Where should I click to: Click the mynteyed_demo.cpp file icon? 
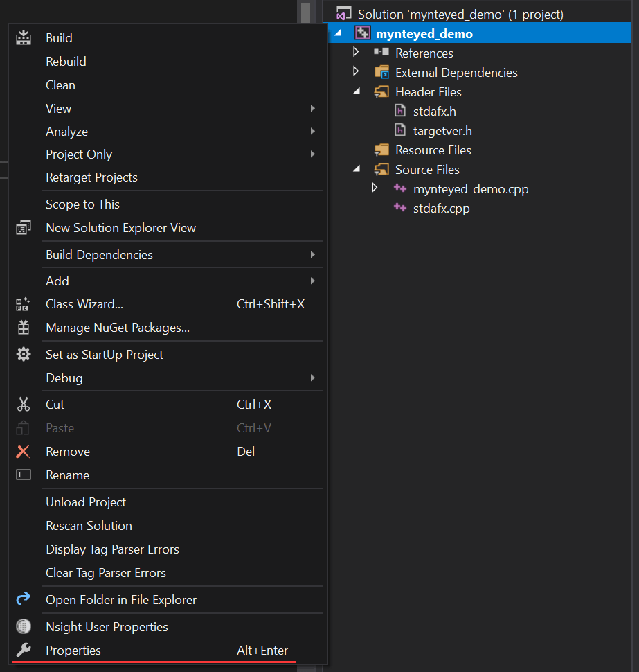[400, 188]
